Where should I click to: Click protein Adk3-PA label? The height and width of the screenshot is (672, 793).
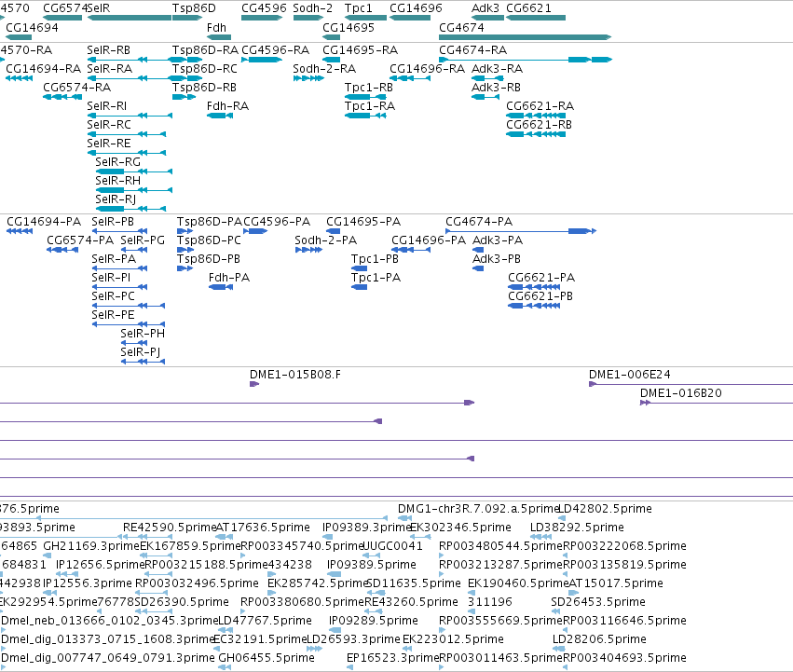(x=498, y=240)
